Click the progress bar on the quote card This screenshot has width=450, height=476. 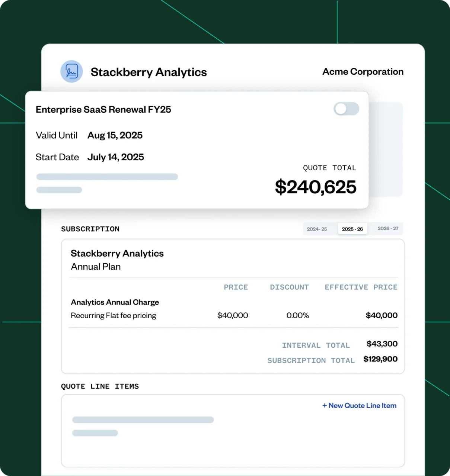[107, 177]
